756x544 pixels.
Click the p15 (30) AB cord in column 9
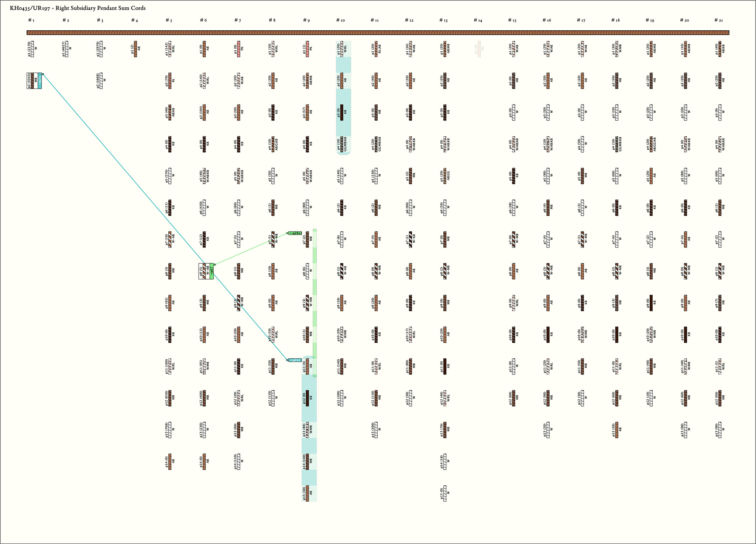coord(307,493)
